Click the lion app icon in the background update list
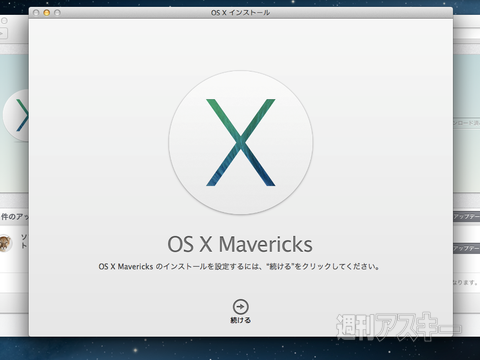The image size is (480, 360). pos(6,243)
